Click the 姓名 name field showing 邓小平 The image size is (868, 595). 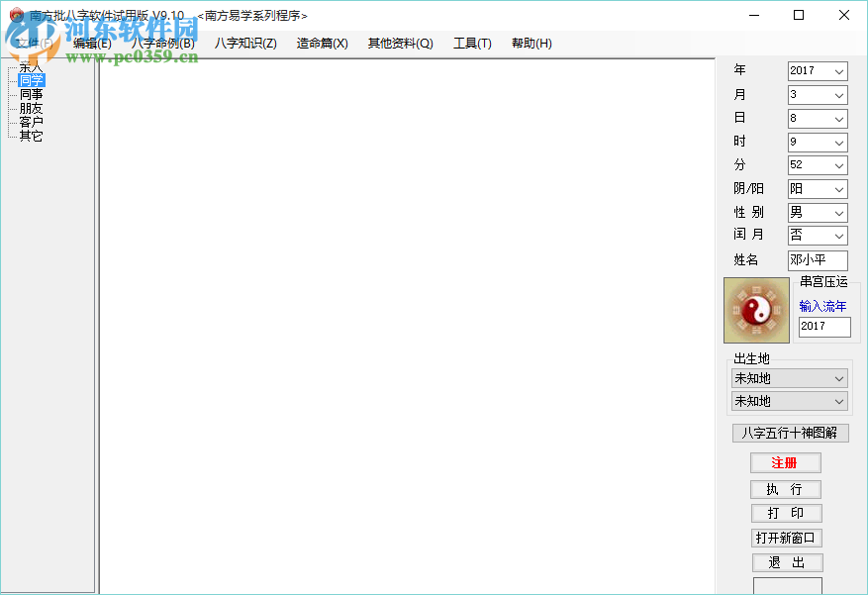click(818, 259)
